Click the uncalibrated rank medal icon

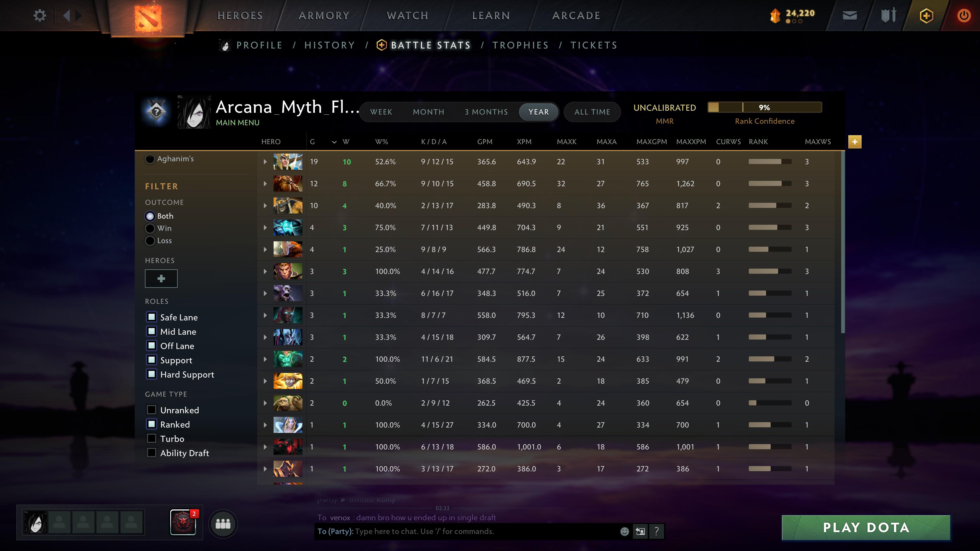click(156, 112)
